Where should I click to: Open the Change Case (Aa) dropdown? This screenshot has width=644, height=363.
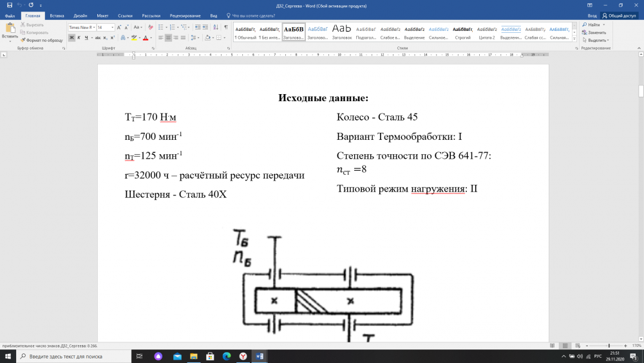tap(138, 28)
